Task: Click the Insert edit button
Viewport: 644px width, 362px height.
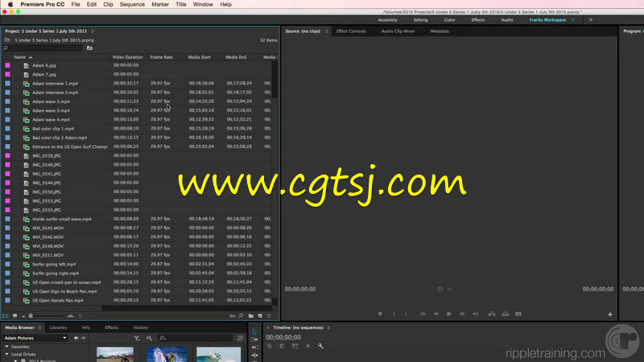Action: pyautogui.click(x=492, y=314)
